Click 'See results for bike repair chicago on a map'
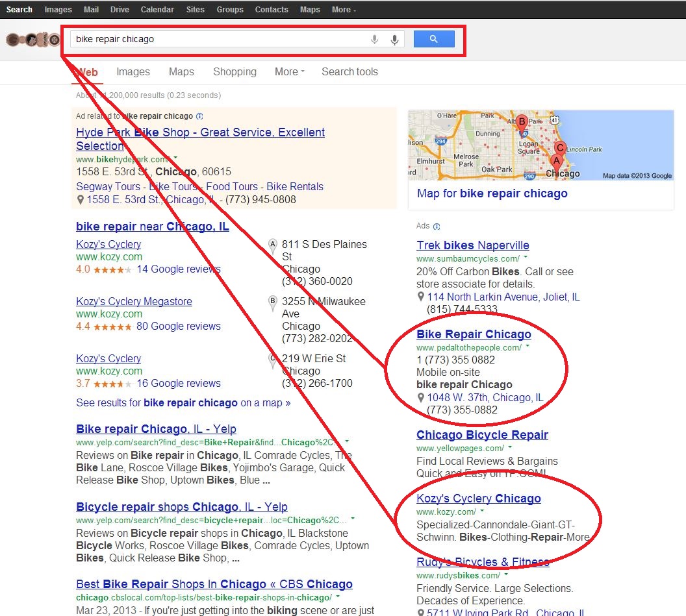This screenshot has width=686, height=616. pos(183,402)
